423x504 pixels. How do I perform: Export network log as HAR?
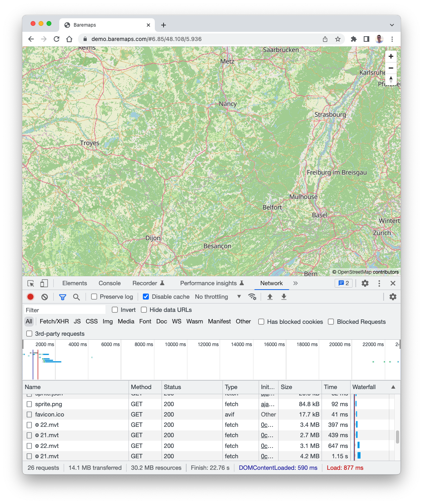283,296
